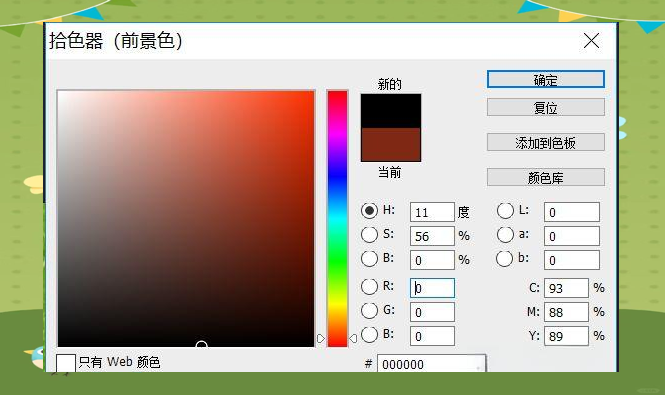
Task: Click the hex field showing 000000
Action: point(431,364)
